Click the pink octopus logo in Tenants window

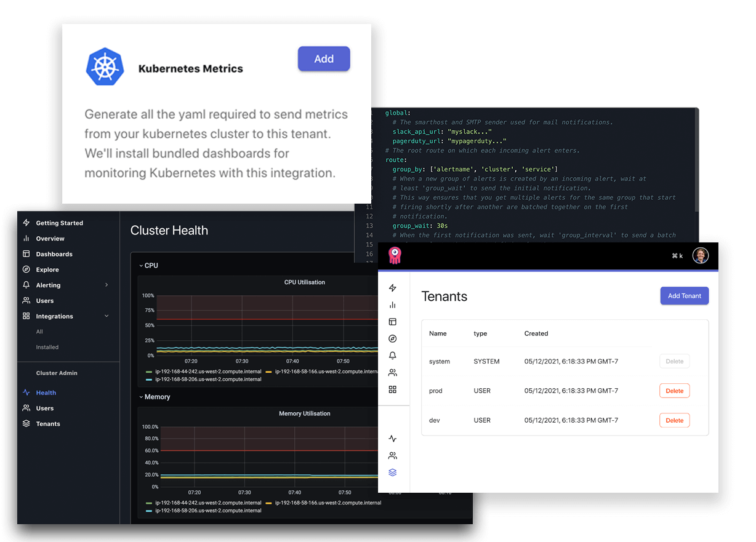point(395,256)
